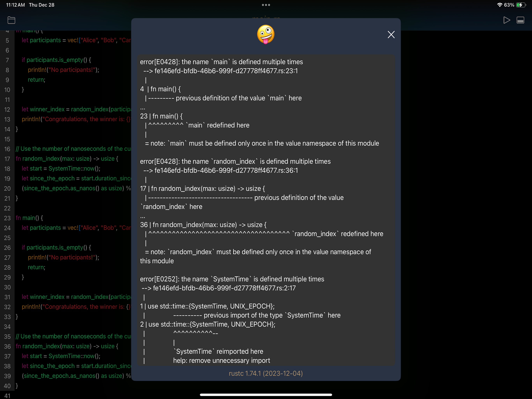532x399 pixels.
Task: Tap the clock time in status bar
Action: click(15, 5)
